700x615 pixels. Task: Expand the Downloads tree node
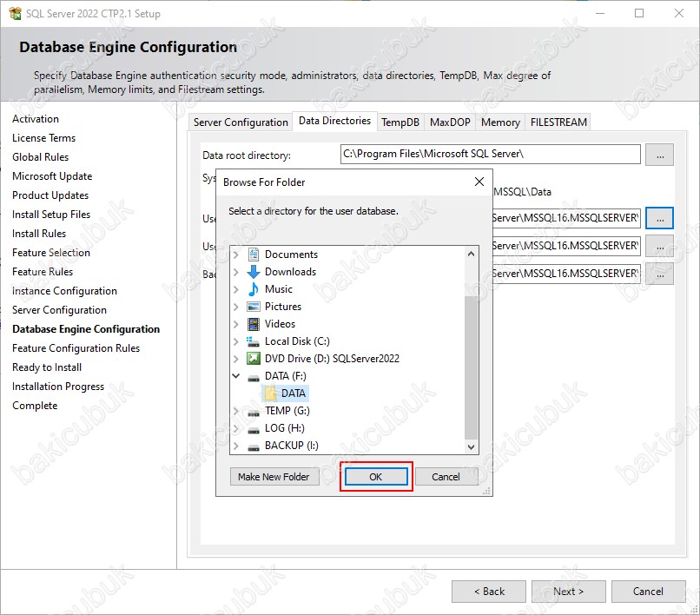coord(235,272)
